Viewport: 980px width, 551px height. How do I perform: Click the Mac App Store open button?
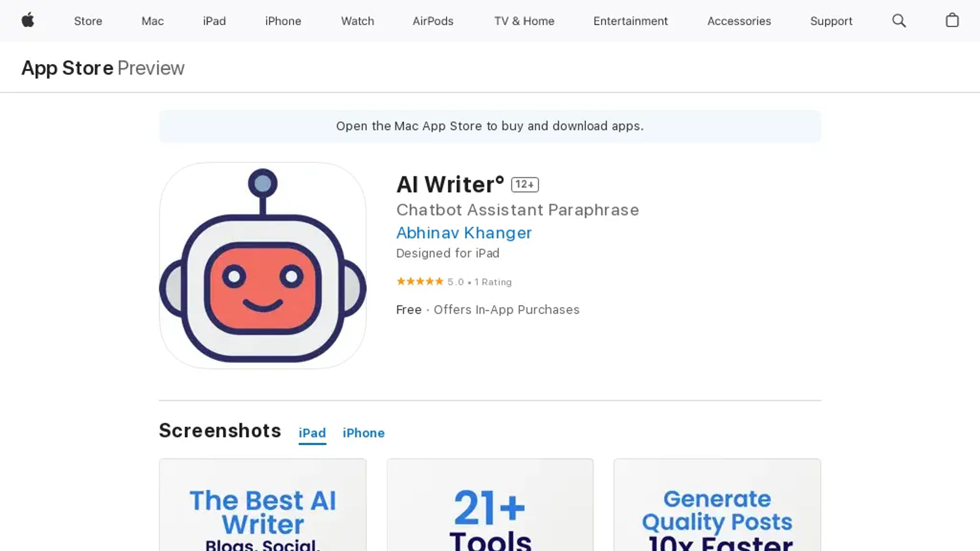coord(490,126)
